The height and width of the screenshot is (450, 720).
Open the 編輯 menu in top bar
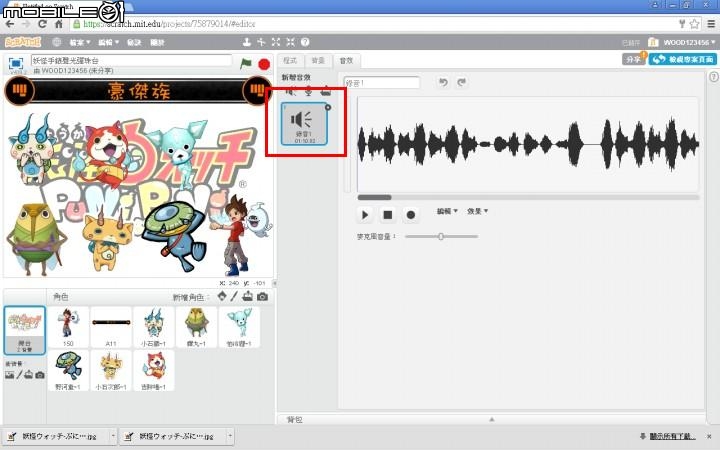tap(108, 42)
